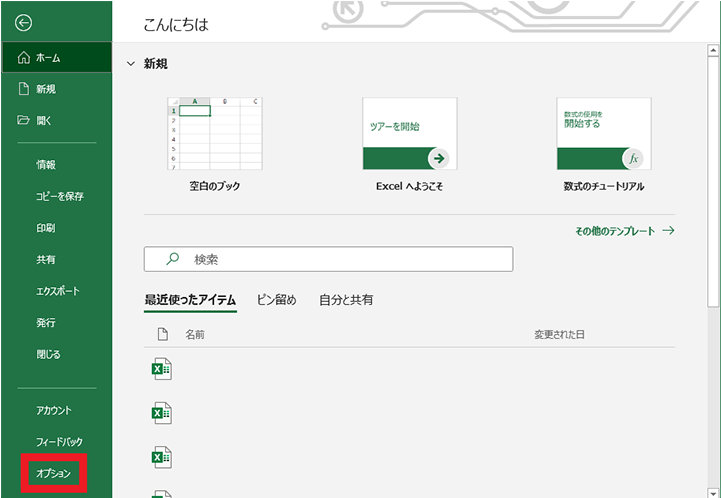Viewport: 721px width, 498px height.
Task: Collapse the 新規 section chevron
Action: coord(131,63)
